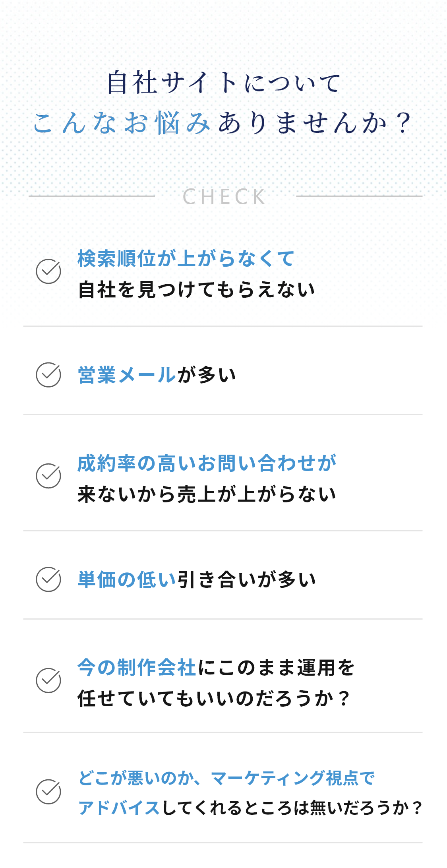Click the blue 営業メール text
The image size is (447, 868).
pyautogui.click(x=127, y=375)
